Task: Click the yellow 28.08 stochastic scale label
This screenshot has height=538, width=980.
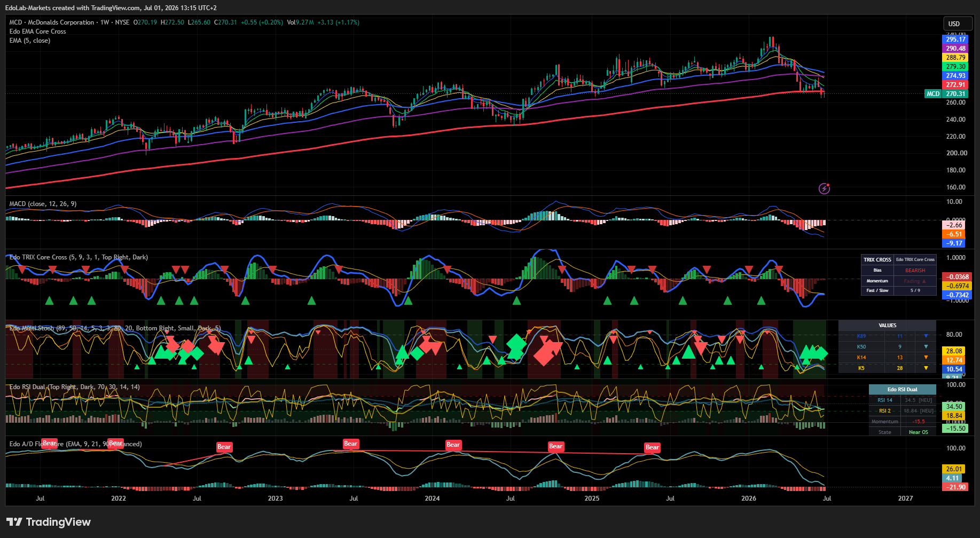Action: pyautogui.click(x=954, y=351)
